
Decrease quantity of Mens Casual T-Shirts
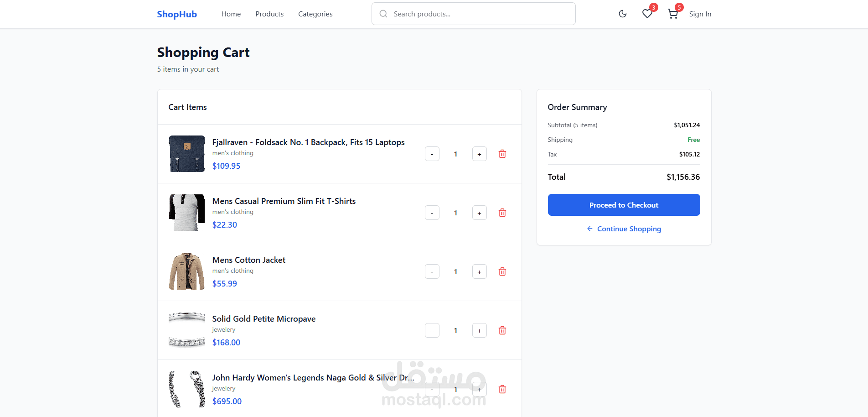pyautogui.click(x=432, y=213)
